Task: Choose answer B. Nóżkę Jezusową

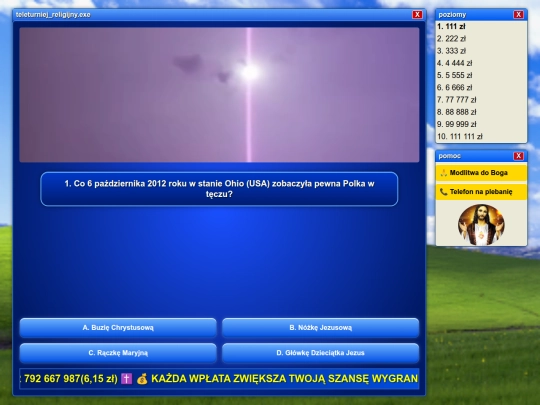Action: pyautogui.click(x=321, y=328)
